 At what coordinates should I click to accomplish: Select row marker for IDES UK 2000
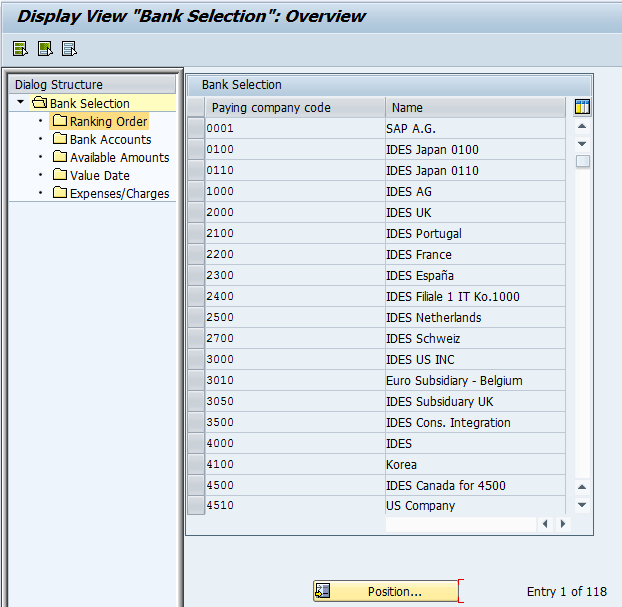(196, 213)
